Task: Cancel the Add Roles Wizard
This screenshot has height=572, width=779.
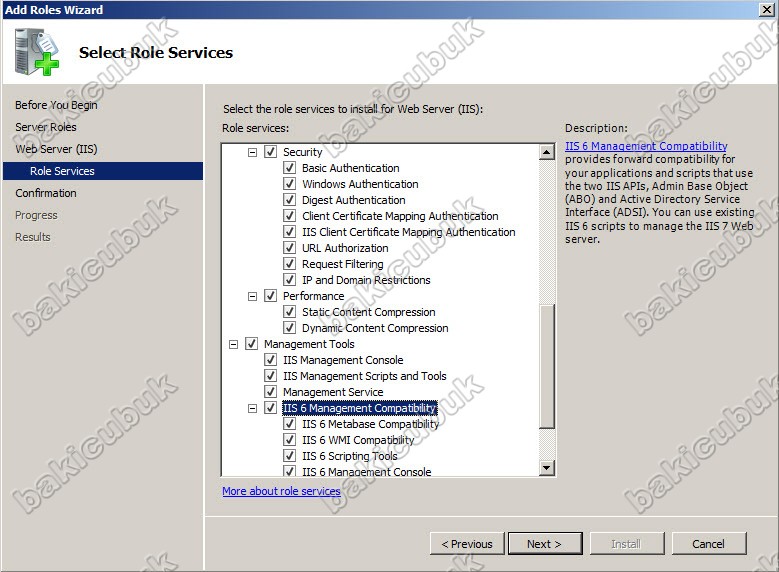Action: 709,544
